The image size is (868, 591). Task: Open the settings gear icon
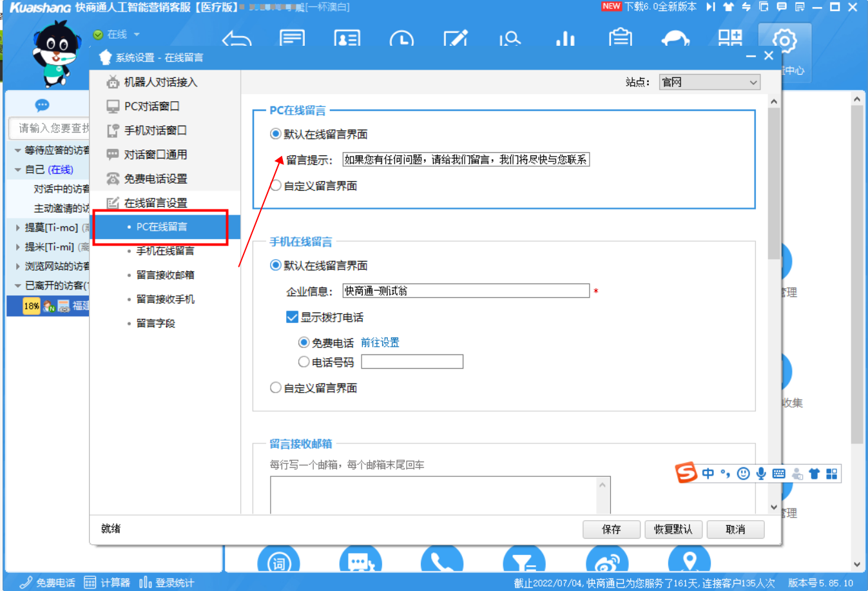[784, 41]
